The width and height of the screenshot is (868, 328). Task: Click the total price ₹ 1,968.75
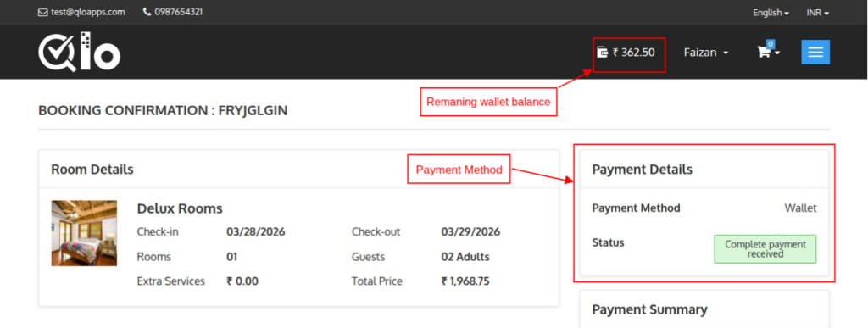click(x=465, y=281)
